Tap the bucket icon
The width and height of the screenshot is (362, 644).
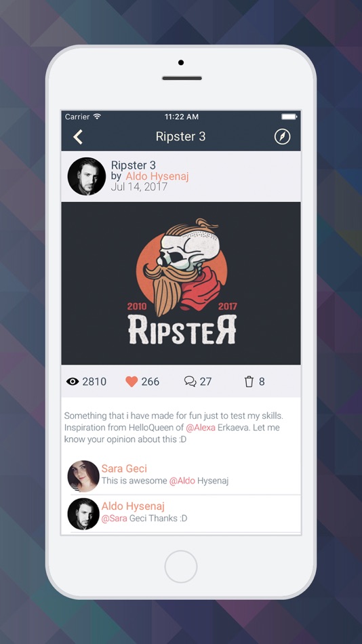(x=249, y=382)
